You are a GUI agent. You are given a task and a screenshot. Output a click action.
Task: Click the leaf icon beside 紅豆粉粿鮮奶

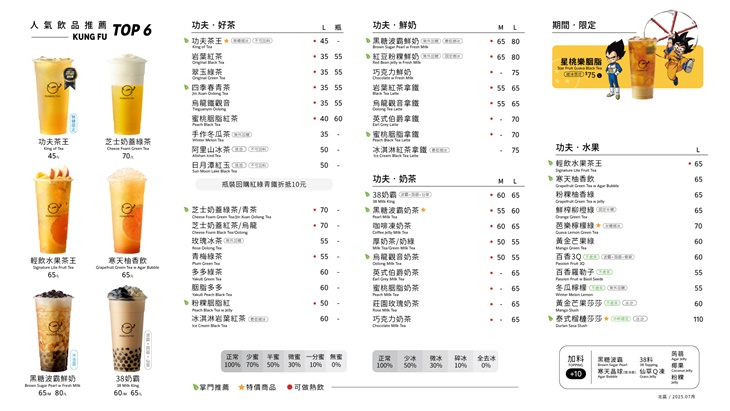(x=368, y=56)
